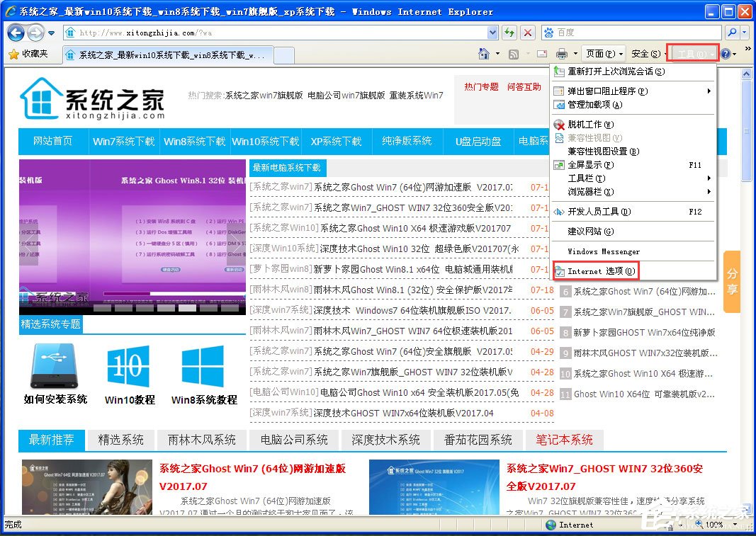Open the 页面(P) dropdown
Viewport: 756px width, 536px height.
[603, 53]
